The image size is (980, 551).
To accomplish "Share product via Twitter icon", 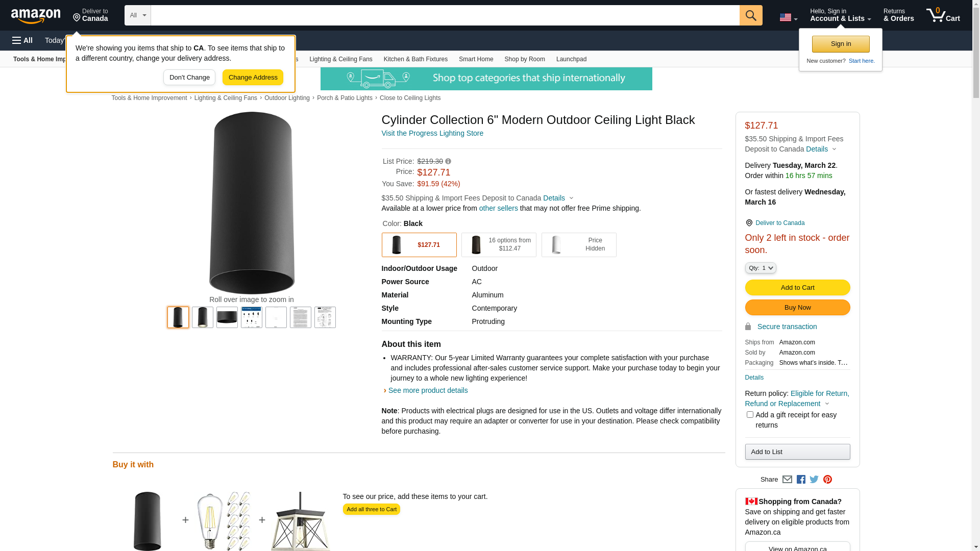I will (814, 480).
